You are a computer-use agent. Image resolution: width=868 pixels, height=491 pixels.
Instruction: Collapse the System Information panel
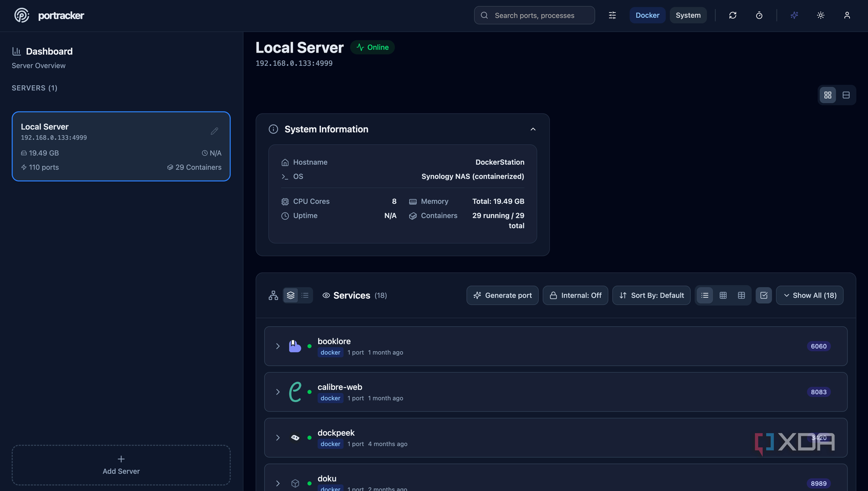(533, 129)
